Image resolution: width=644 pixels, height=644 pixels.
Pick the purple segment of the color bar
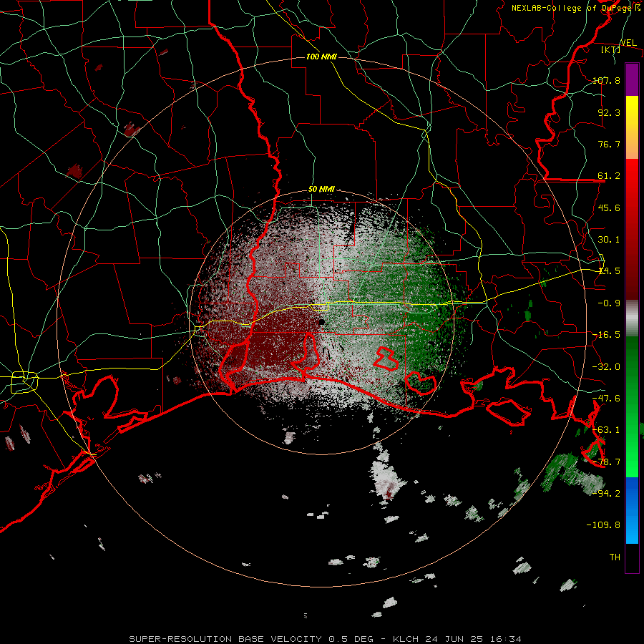point(632,79)
